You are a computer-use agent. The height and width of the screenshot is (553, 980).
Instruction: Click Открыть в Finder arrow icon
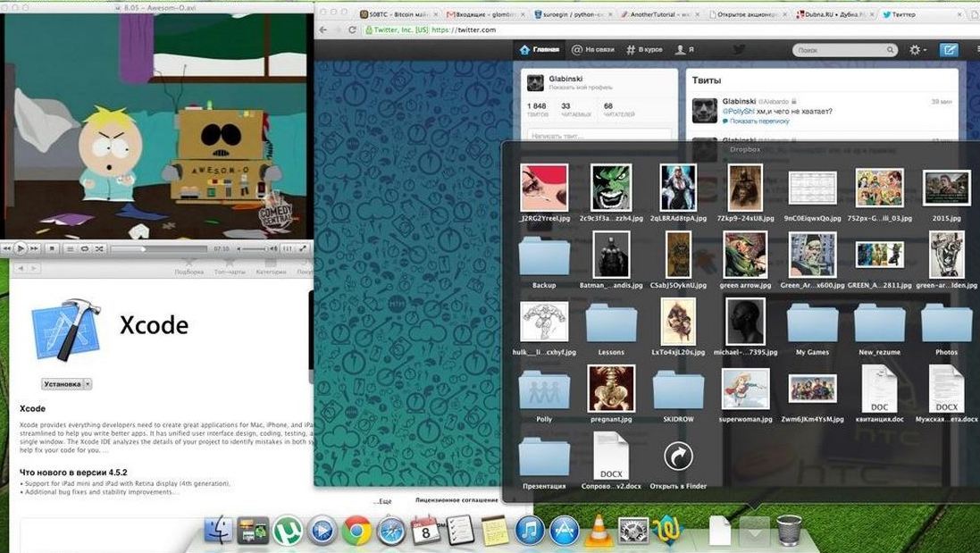click(678, 457)
